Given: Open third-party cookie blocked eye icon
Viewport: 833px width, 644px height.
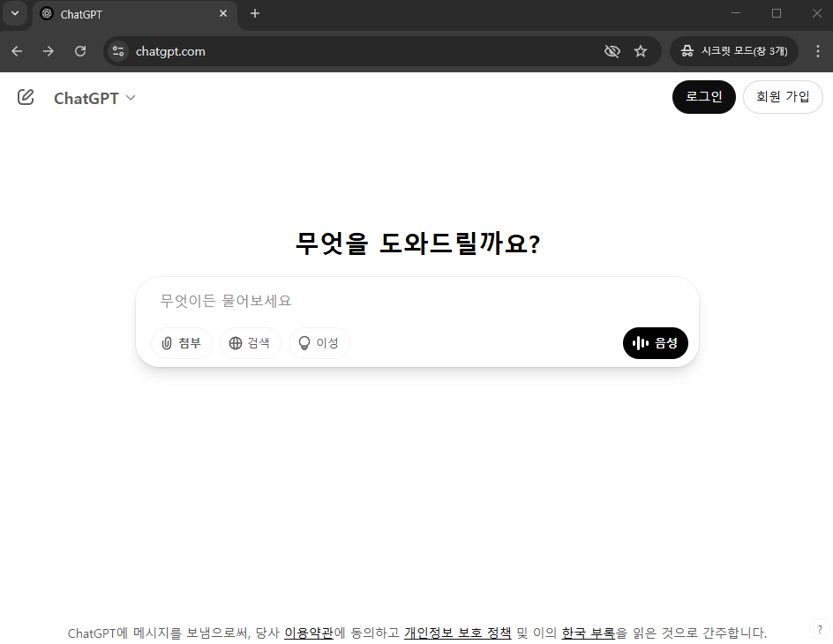Looking at the screenshot, I should point(612,51).
